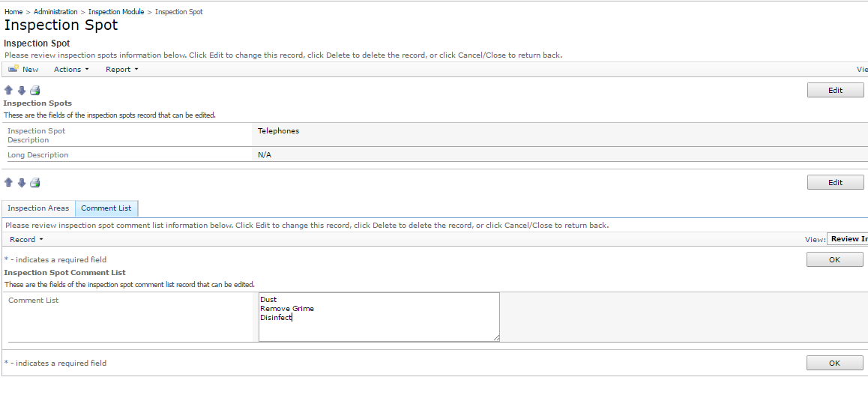Open the Record dropdown menu
This screenshot has height=416, width=868.
[x=26, y=239]
